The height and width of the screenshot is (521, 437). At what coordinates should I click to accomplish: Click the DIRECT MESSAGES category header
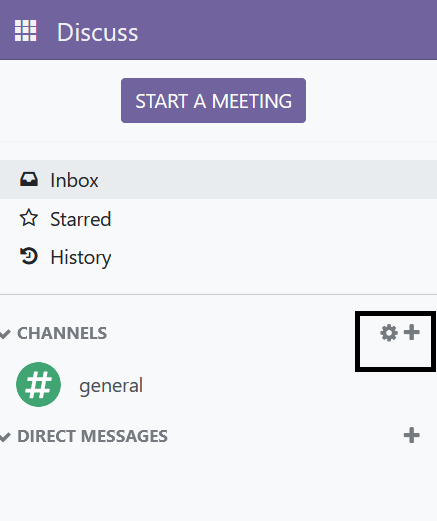pos(92,436)
